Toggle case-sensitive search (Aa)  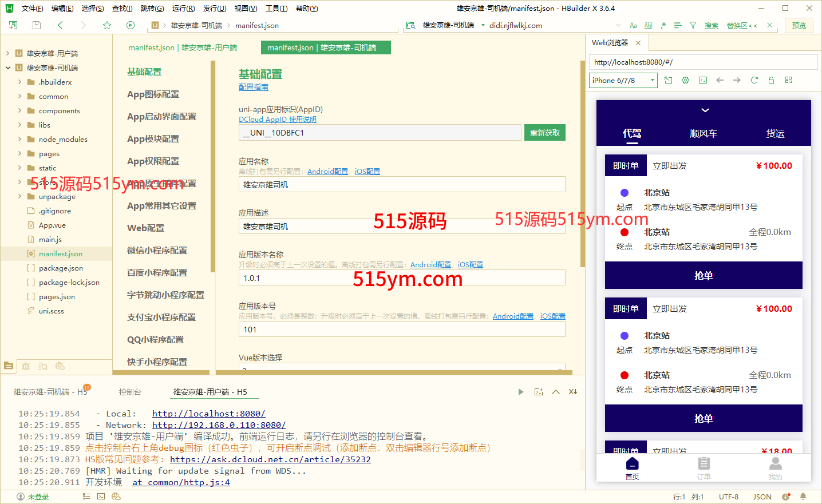(633, 25)
